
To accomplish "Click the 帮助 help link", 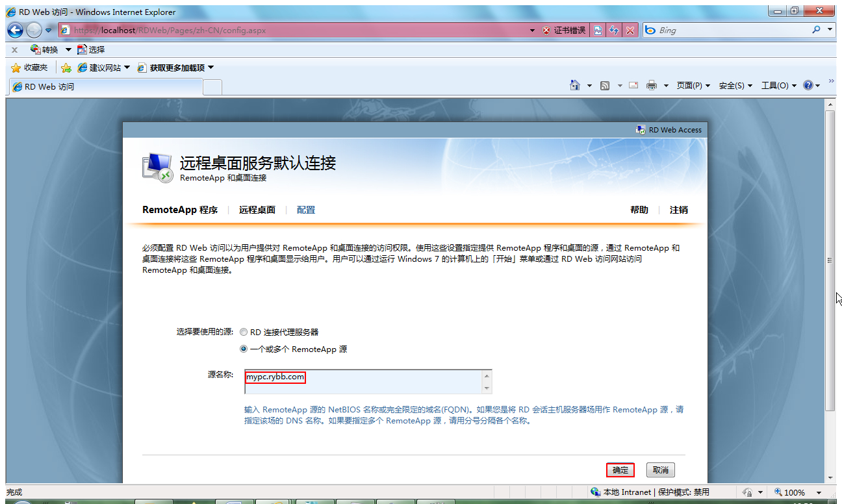I will point(639,210).
